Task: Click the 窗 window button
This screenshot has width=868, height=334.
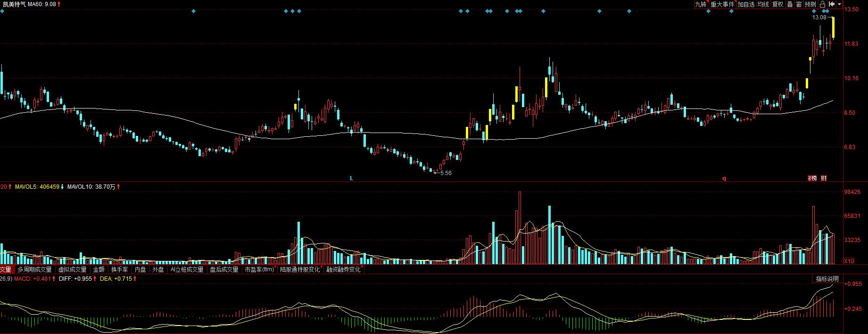Action: click(x=799, y=4)
